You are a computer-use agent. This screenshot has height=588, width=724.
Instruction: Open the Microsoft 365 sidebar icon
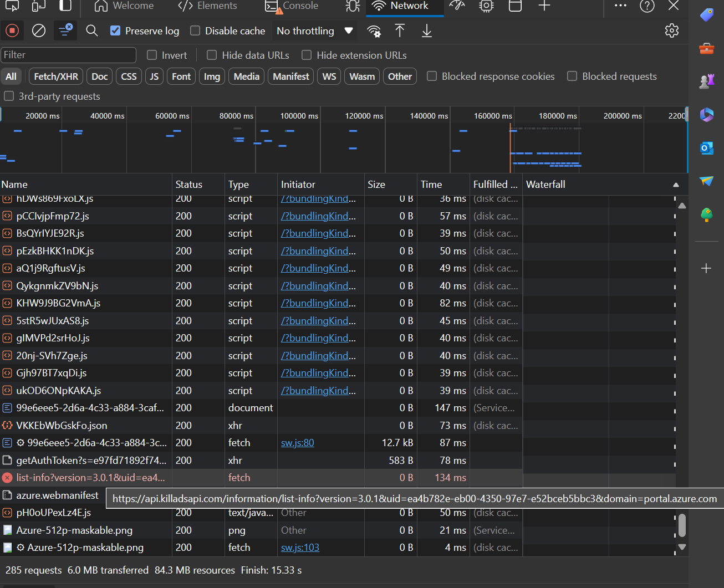(707, 115)
